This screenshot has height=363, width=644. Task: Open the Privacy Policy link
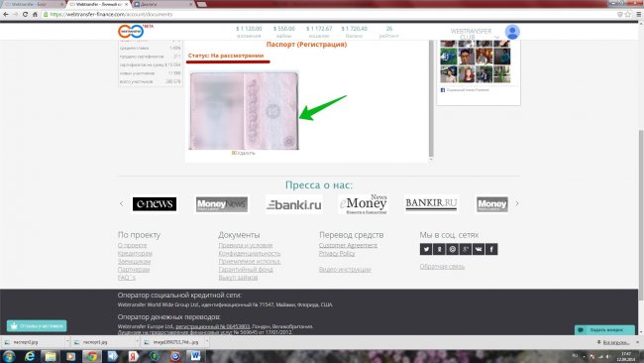coord(337,253)
